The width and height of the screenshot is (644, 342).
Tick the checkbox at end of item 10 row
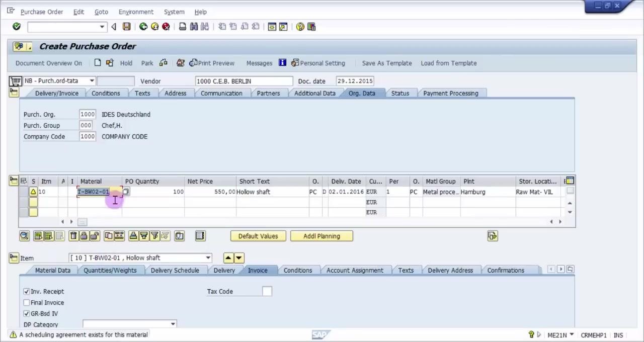point(570,191)
